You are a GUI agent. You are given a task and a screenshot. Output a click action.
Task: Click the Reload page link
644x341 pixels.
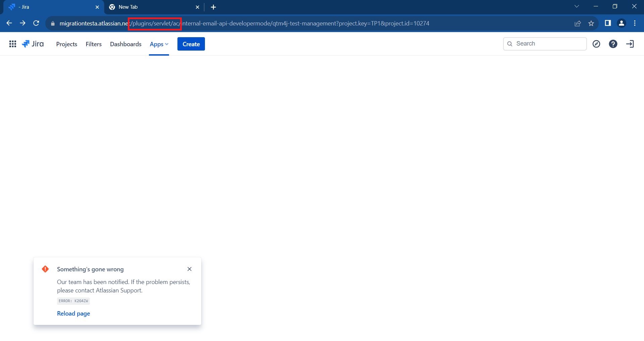(x=73, y=314)
